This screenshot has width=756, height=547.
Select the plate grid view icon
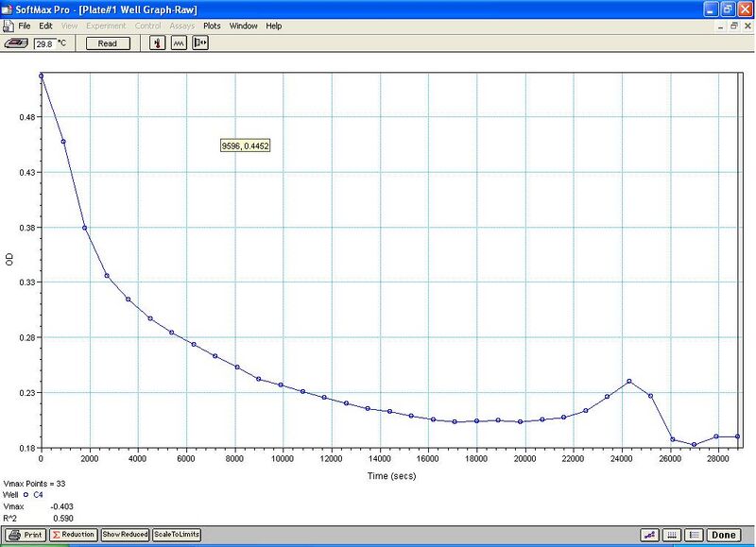pyautogui.click(x=672, y=535)
